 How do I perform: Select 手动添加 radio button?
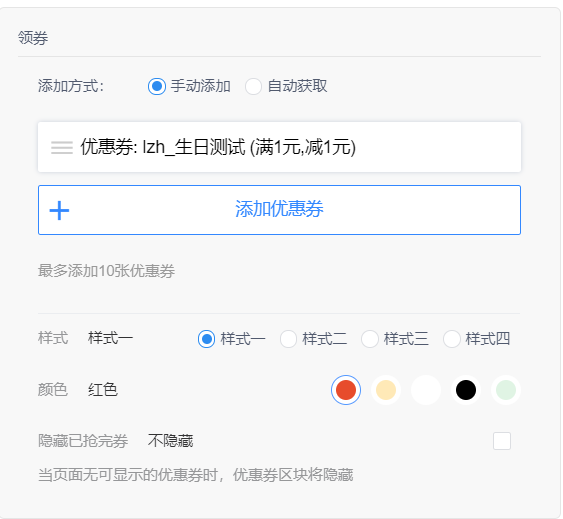(157, 87)
